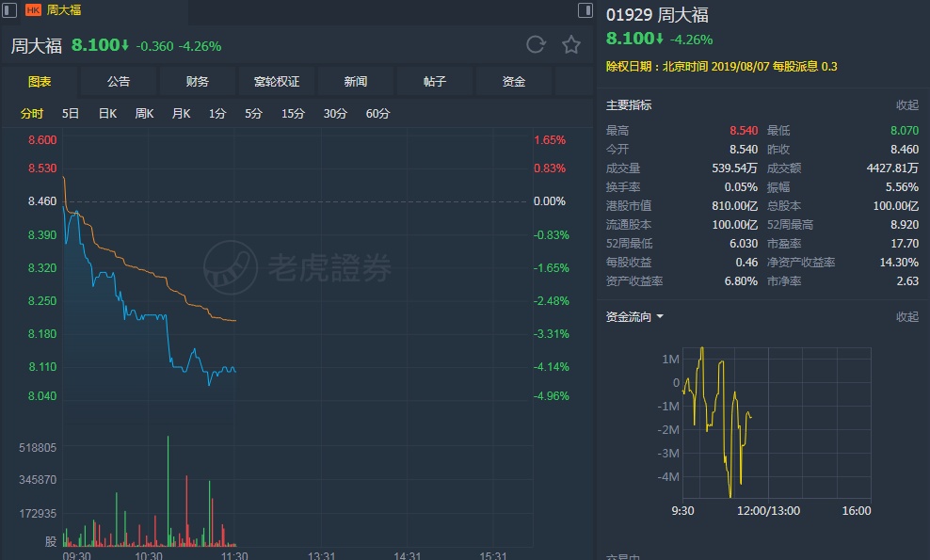The height and width of the screenshot is (560, 930).
Task: Click the refresh quote icon
Action: pos(536,44)
